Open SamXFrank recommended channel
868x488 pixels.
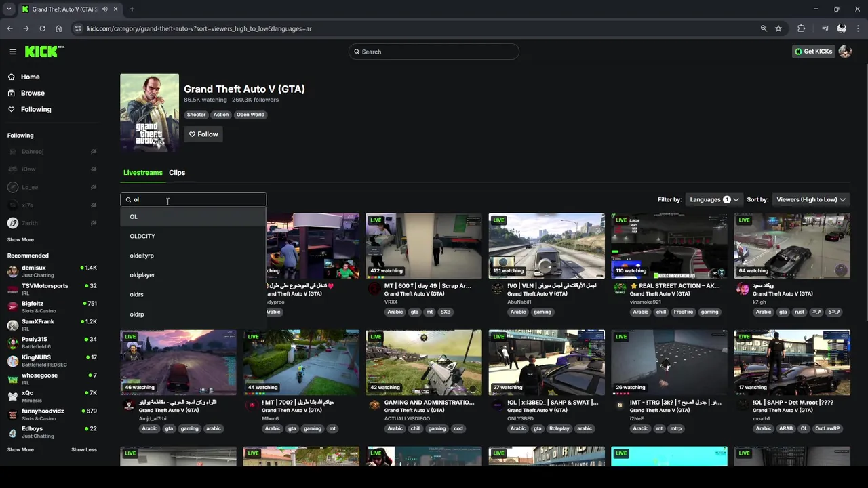coord(52,324)
